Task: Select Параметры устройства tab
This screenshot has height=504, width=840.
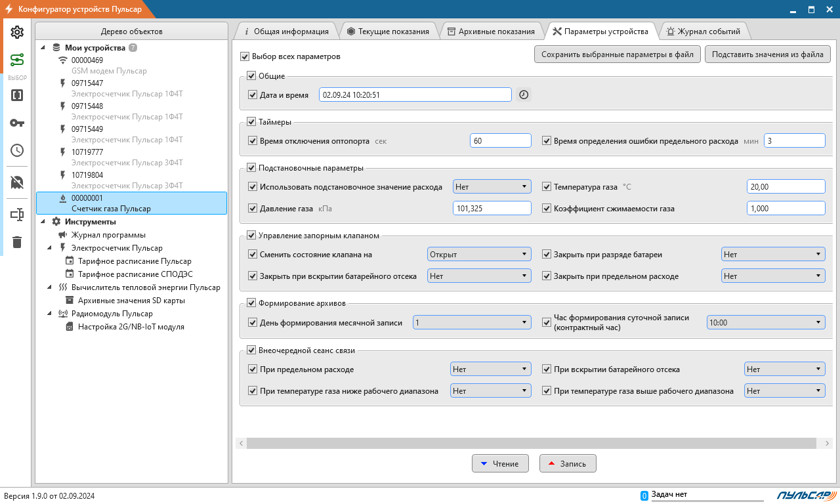Action: pyautogui.click(x=600, y=31)
